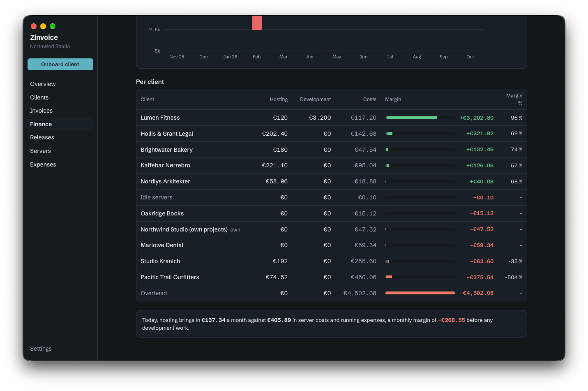Click margin value −€375.54
The image size is (588, 391).
click(480, 277)
